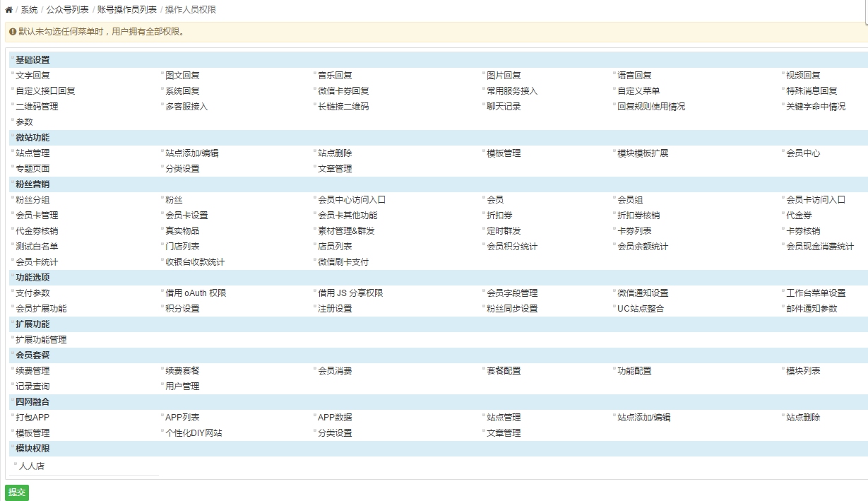Enable UC站点整合 permission
The width and height of the screenshot is (868, 501).
pyautogui.click(x=614, y=307)
